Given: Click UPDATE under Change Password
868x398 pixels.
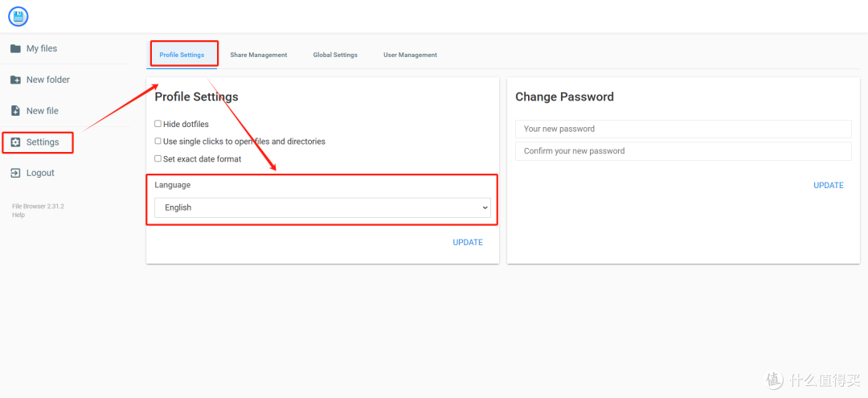Looking at the screenshot, I should [828, 186].
